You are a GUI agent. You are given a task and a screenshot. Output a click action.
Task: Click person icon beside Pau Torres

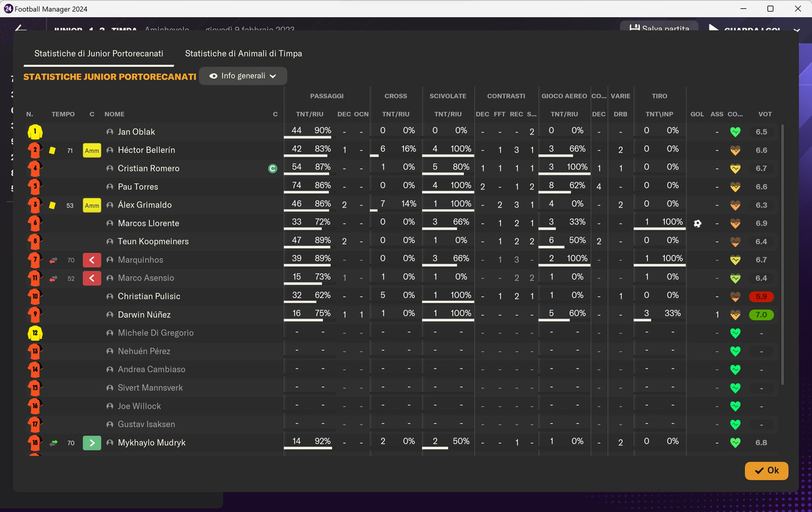coord(109,187)
